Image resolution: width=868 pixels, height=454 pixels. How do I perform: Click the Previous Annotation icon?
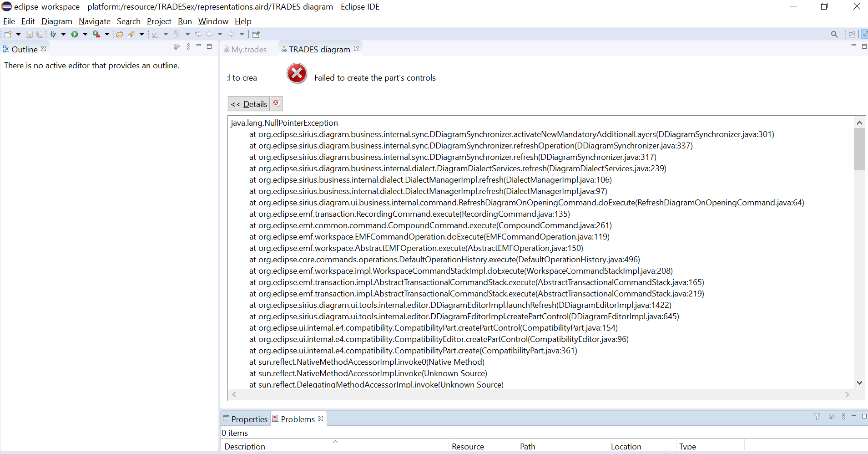(177, 34)
